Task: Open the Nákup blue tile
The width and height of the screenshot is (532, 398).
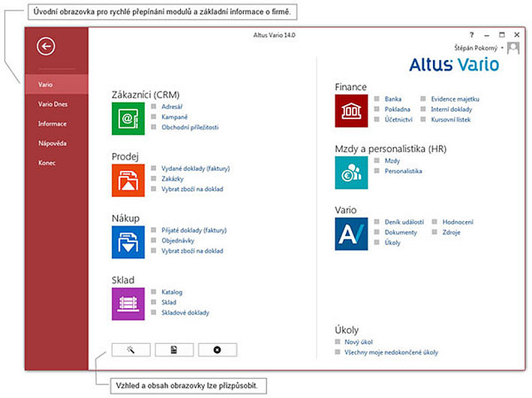Action: coord(128,242)
